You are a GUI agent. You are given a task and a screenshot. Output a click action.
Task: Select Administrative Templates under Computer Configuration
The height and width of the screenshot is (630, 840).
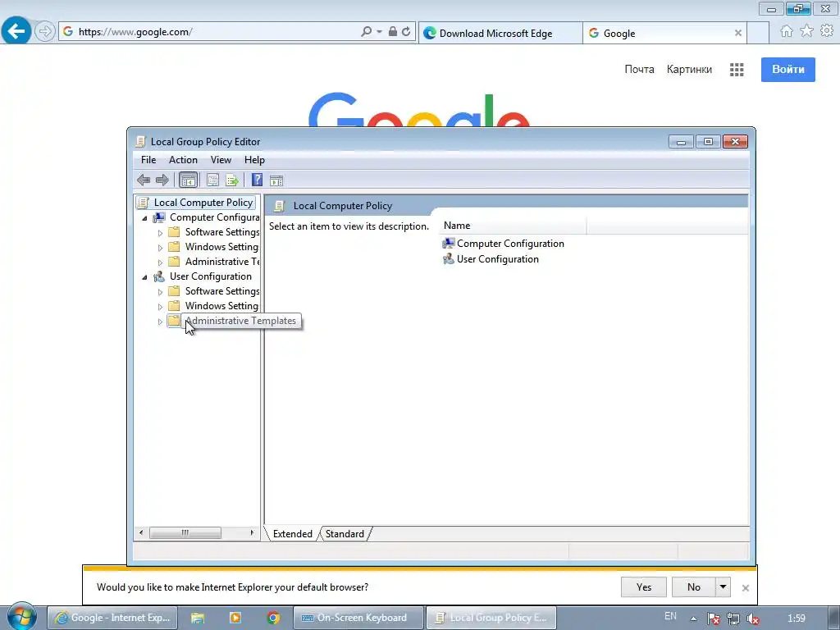(221, 262)
